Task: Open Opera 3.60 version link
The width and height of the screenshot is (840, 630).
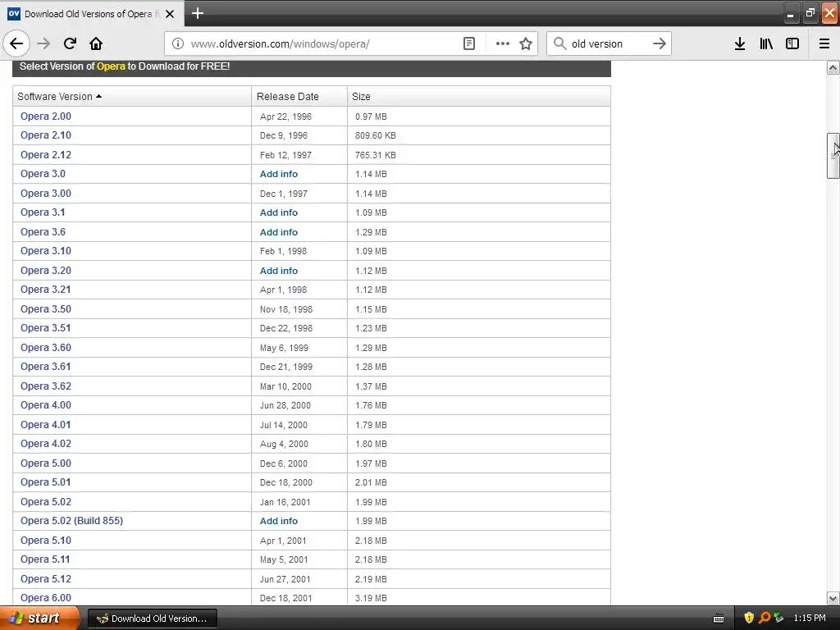Action: 46,348
